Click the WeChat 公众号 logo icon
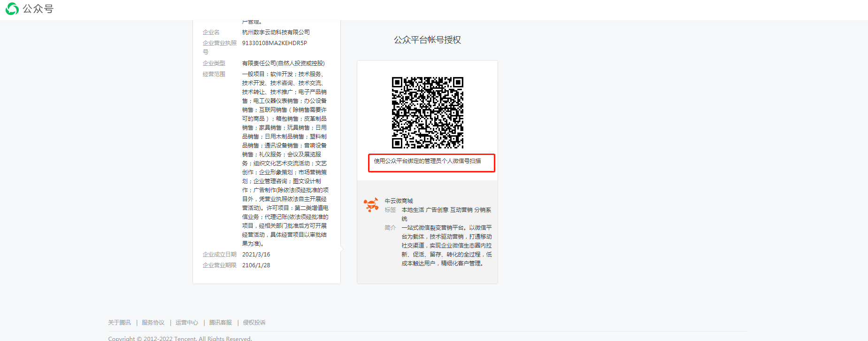The height and width of the screenshot is (341, 868). click(x=12, y=8)
